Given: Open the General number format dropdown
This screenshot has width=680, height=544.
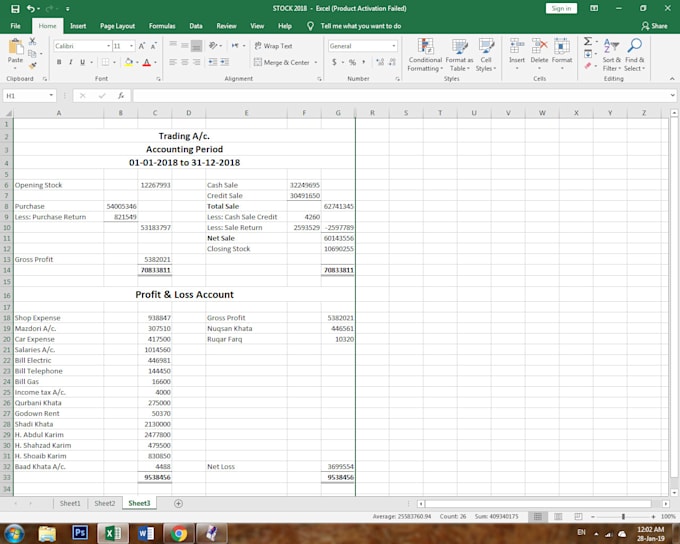Looking at the screenshot, I should point(393,46).
